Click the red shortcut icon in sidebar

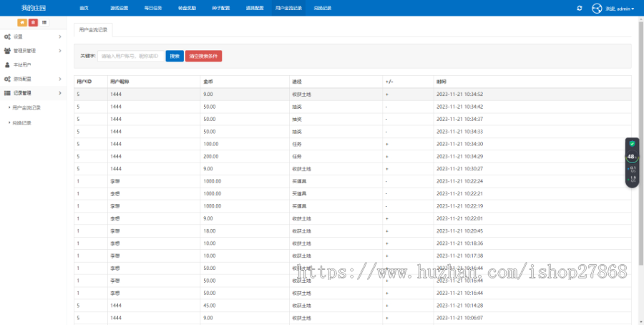[x=33, y=23]
